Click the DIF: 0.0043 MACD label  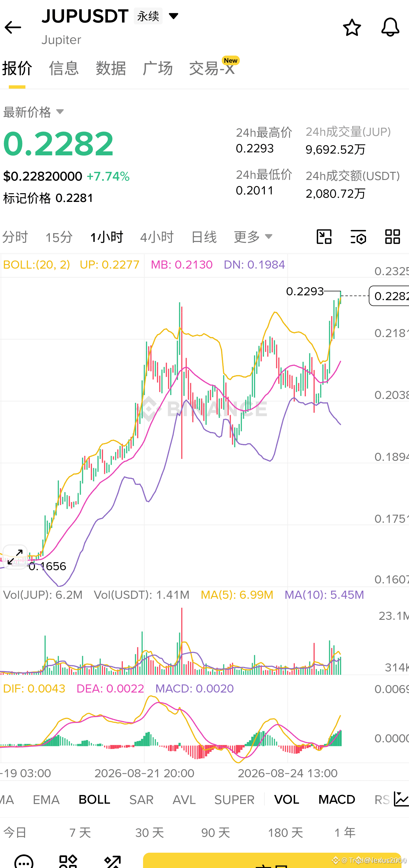pos(34,689)
